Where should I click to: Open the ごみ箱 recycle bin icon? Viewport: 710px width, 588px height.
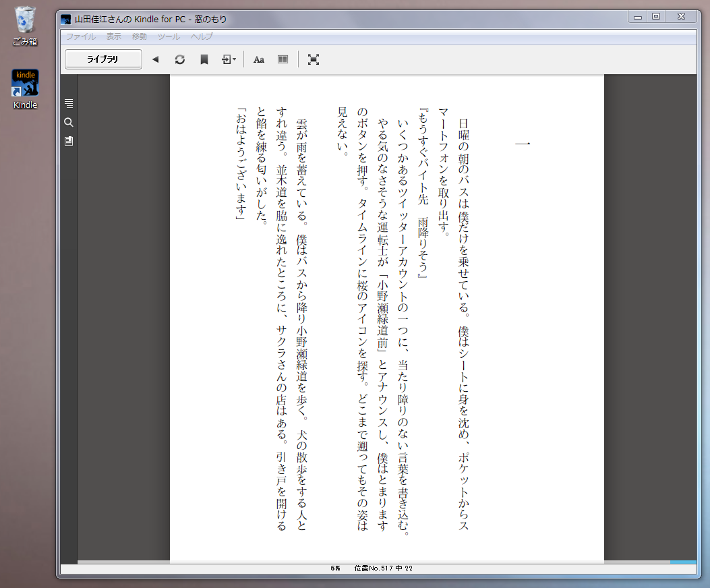(x=25, y=26)
